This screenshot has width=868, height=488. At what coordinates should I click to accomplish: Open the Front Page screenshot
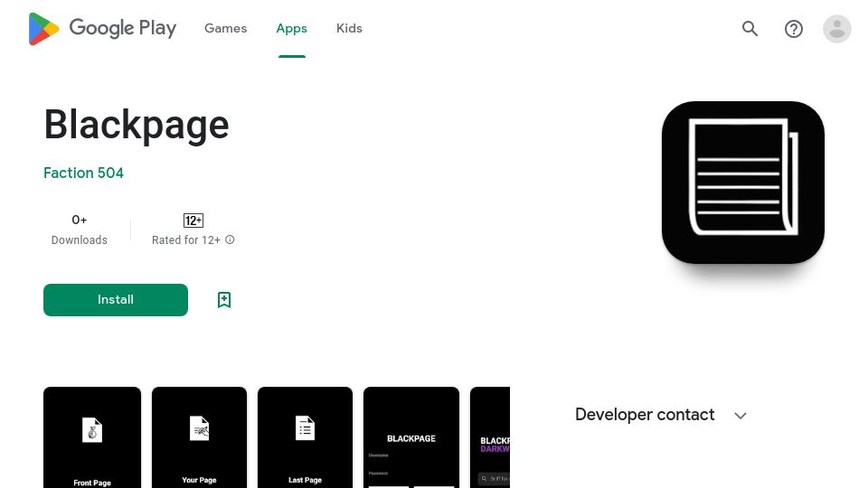pos(92,437)
